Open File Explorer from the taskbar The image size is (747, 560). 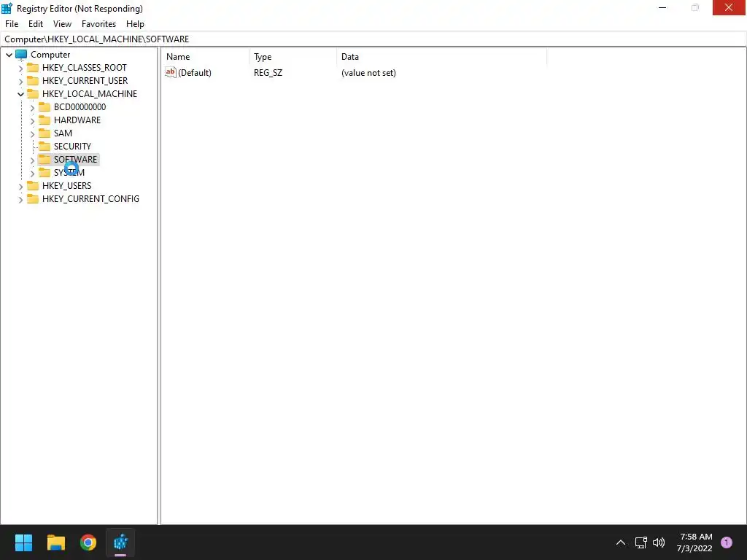(56, 542)
